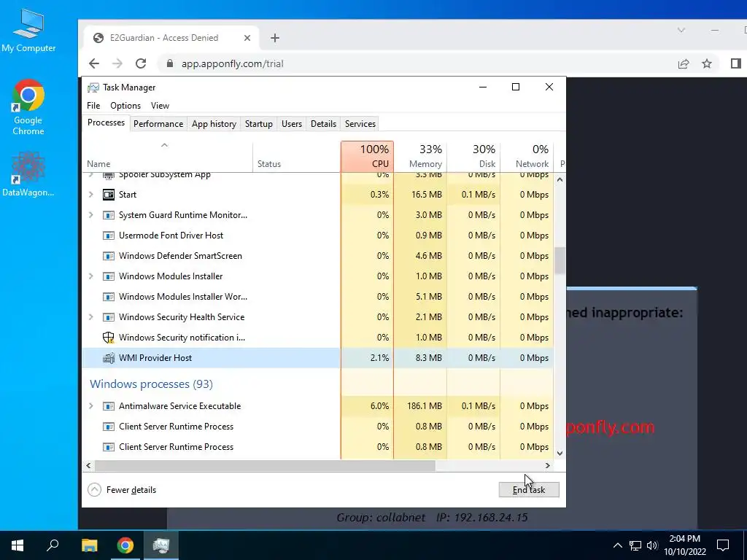Close the E2Guardian Access Denied tab

click(247, 38)
